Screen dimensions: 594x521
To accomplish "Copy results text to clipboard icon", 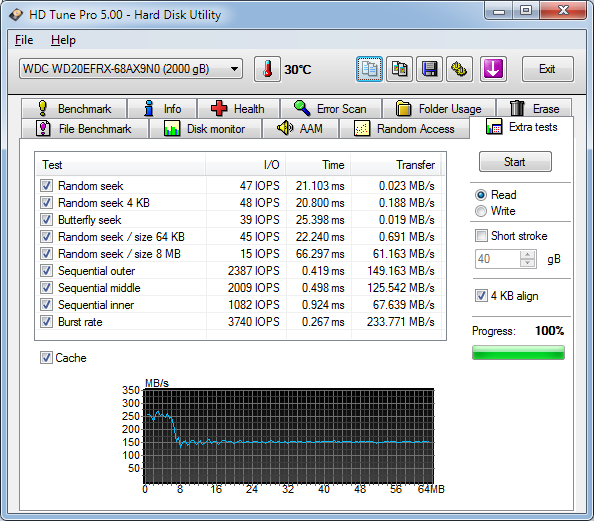I will tap(369, 69).
